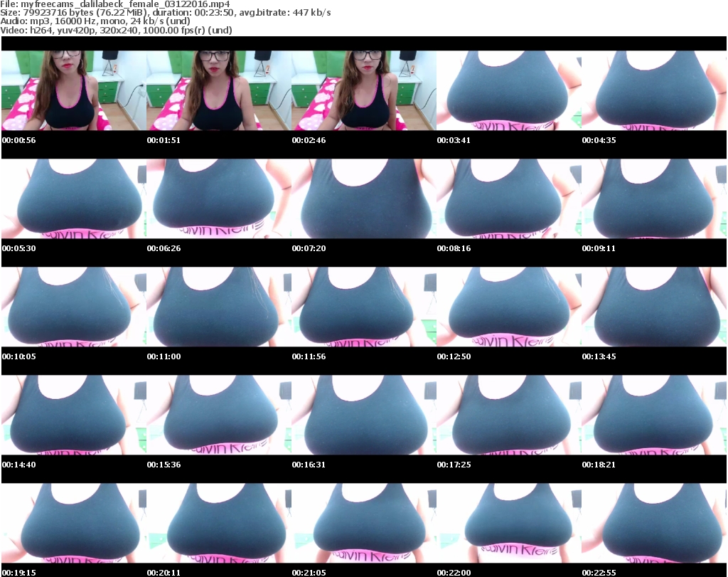Select the thumbnail at 00:18:21

coord(654,415)
